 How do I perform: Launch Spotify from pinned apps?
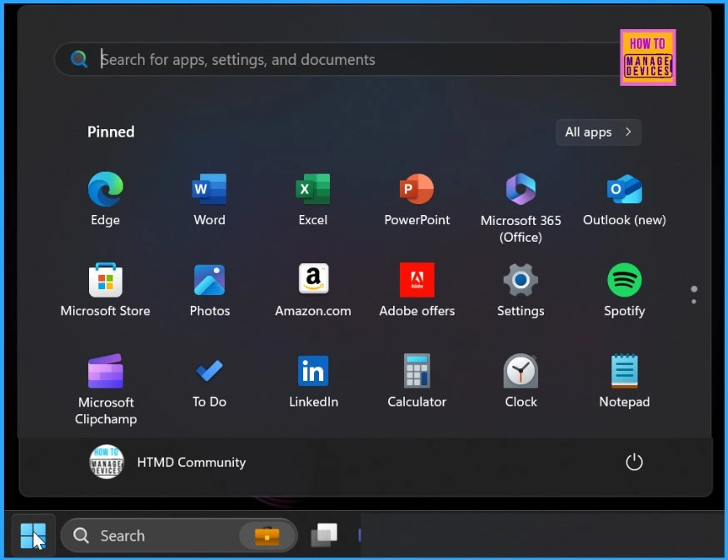tap(625, 290)
